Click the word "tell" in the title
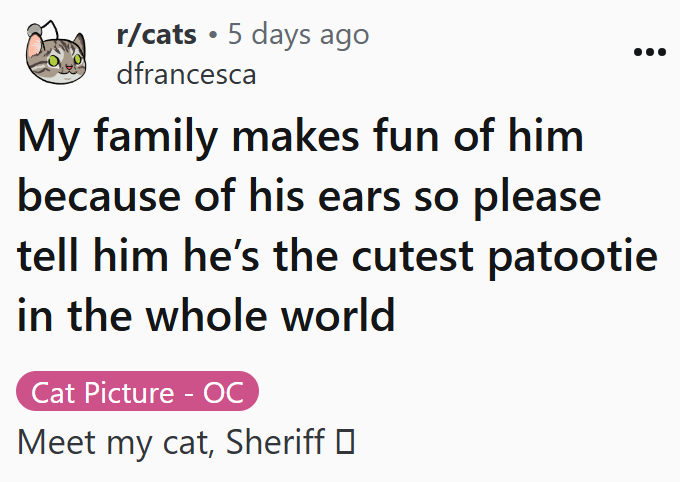The width and height of the screenshot is (680, 482). 51,255
